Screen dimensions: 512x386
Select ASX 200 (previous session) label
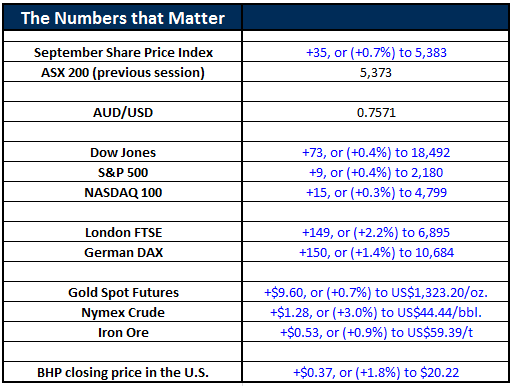[x=123, y=72]
